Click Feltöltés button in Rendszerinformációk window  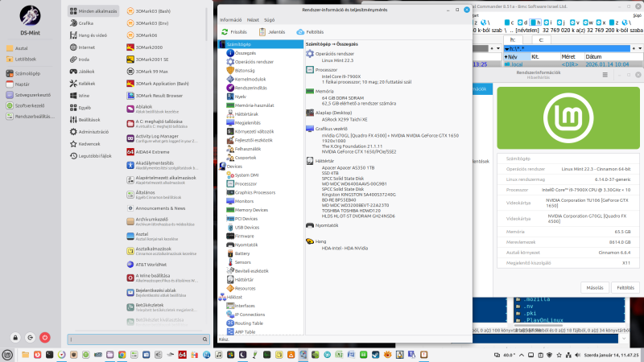point(625,288)
